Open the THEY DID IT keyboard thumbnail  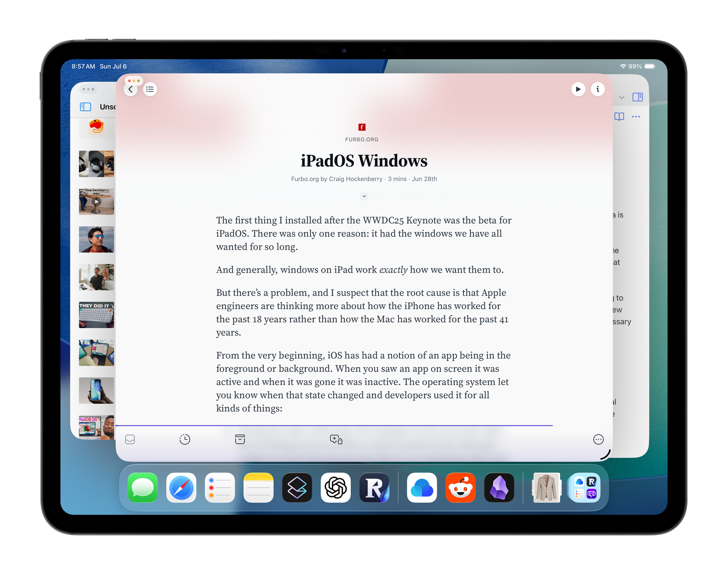[x=96, y=315]
